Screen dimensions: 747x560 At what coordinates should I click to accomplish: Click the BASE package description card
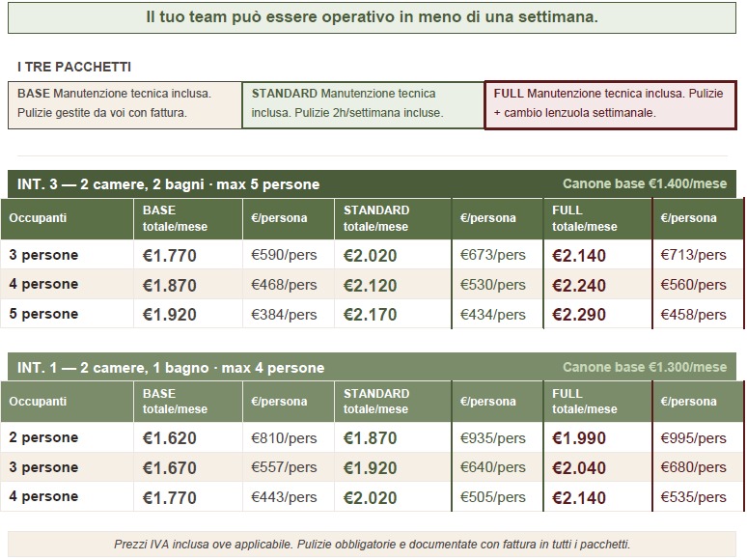pyautogui.click(x=124, y=104)
